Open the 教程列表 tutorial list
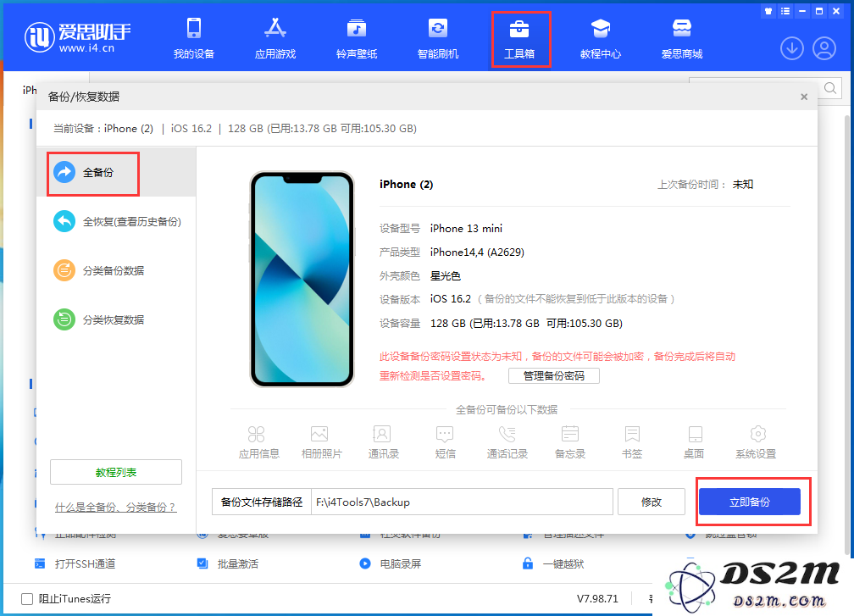854x616 pixels. 116,472
